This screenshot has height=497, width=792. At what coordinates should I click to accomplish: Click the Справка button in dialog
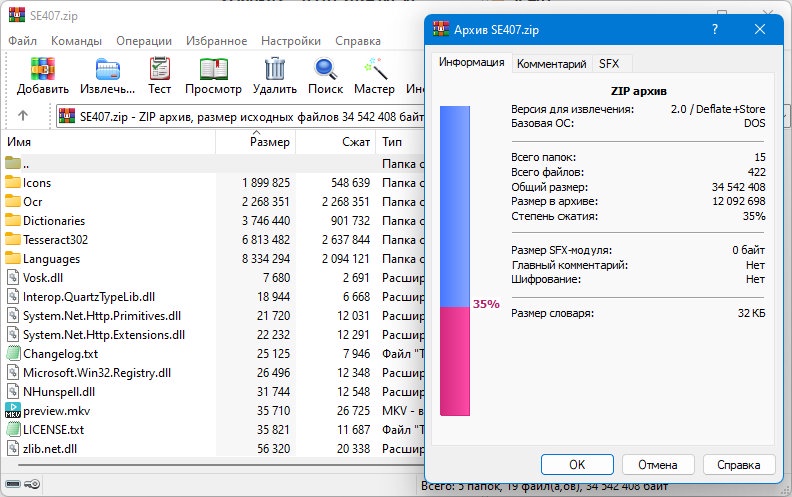pyautogui.click(x=738, y=464)
